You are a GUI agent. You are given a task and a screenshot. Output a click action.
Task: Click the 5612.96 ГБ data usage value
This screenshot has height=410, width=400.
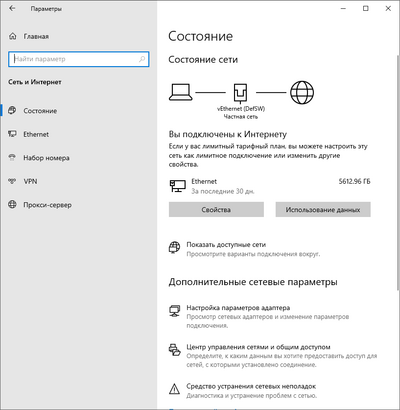point(354,182)
